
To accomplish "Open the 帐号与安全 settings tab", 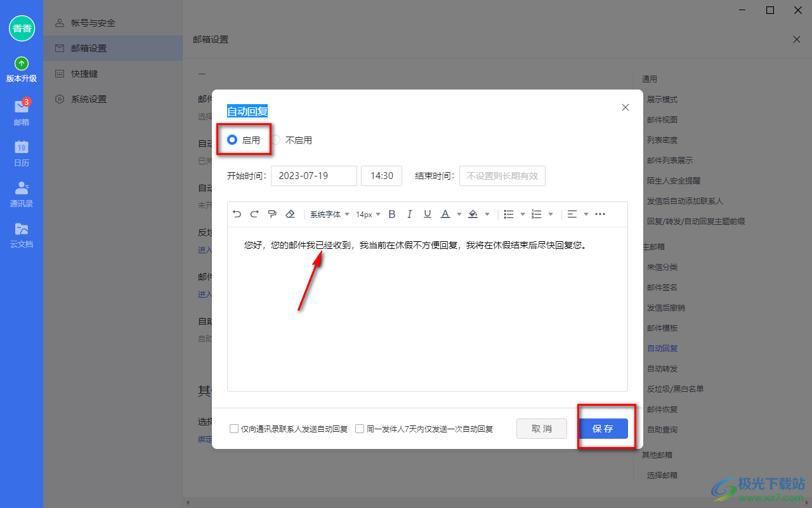I will coord(113,23).
